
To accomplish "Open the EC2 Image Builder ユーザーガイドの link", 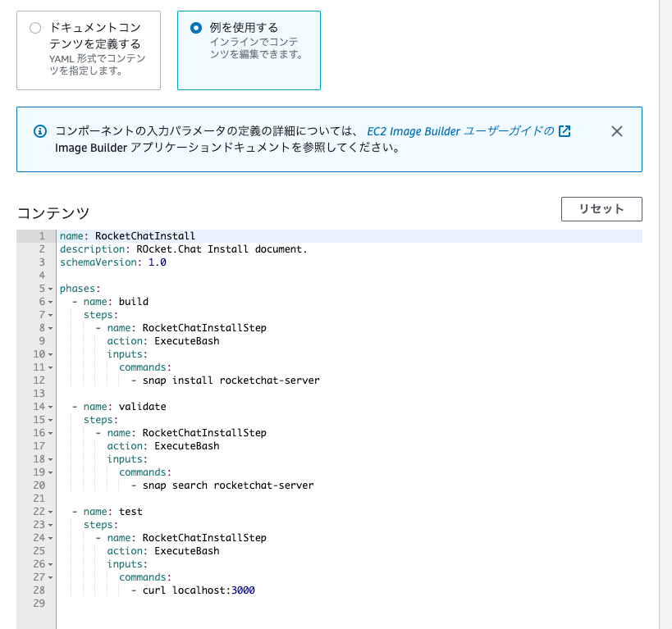I will [x=460, y=131].
